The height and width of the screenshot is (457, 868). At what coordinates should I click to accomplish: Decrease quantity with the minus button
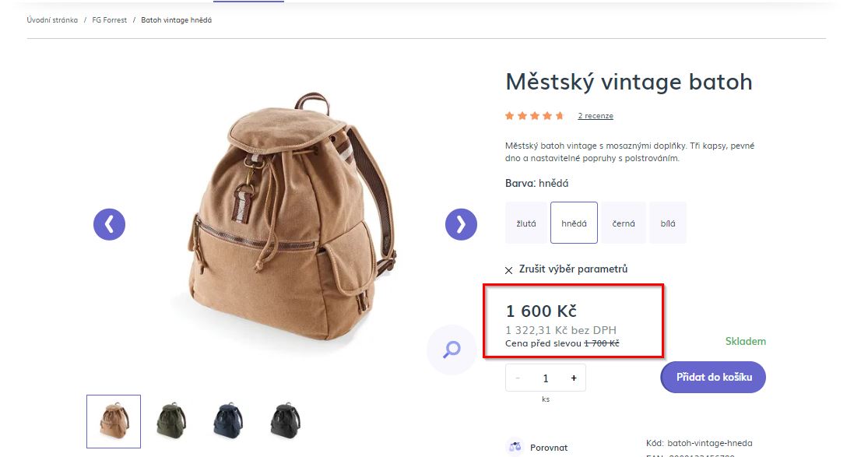518,378
